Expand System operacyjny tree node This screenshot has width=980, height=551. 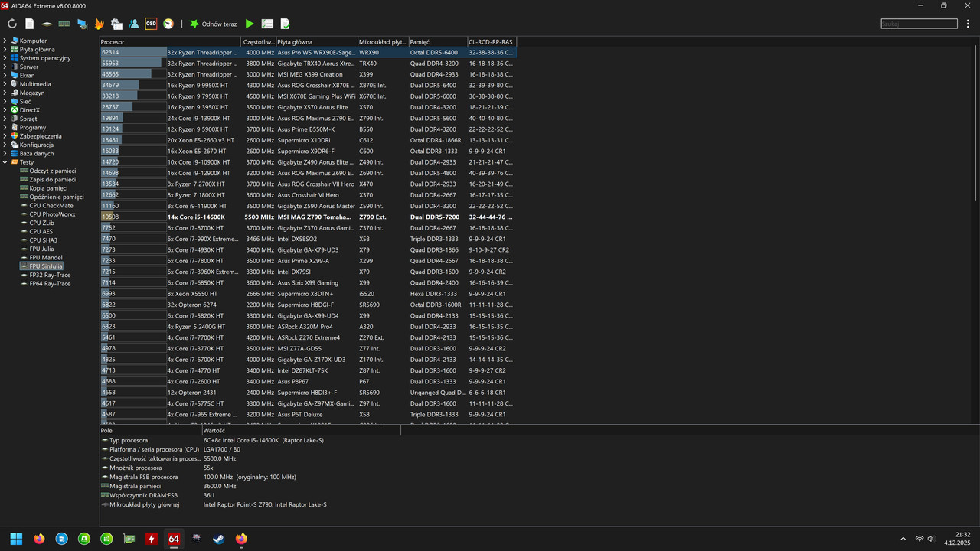5,58
